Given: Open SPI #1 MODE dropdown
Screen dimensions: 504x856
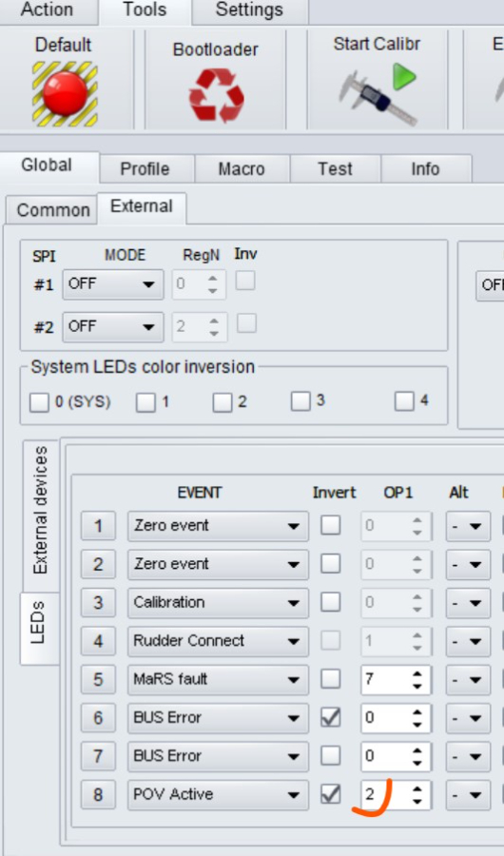Looking at the screenshot, I should point(112,283).
